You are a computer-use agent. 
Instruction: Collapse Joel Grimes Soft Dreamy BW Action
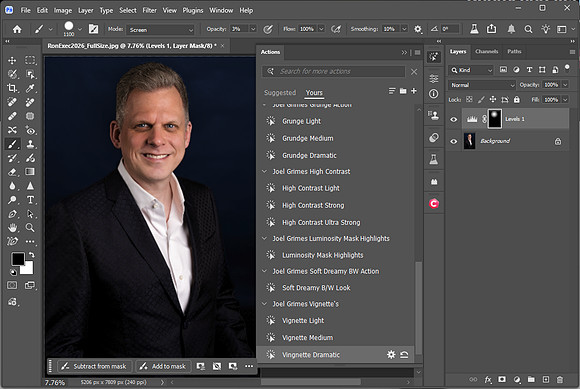[264, 271]
